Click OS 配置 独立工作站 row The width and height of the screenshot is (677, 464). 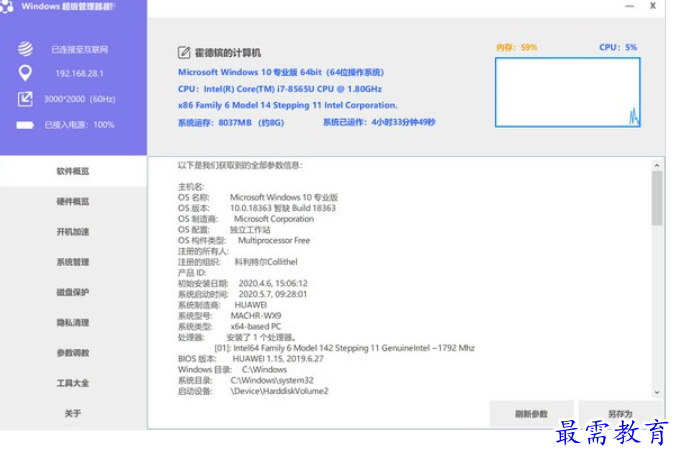click(224, 230)
